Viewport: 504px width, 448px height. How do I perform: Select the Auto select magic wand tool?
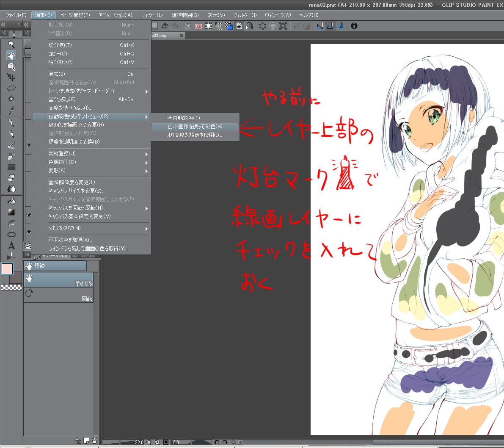[11, 99]
